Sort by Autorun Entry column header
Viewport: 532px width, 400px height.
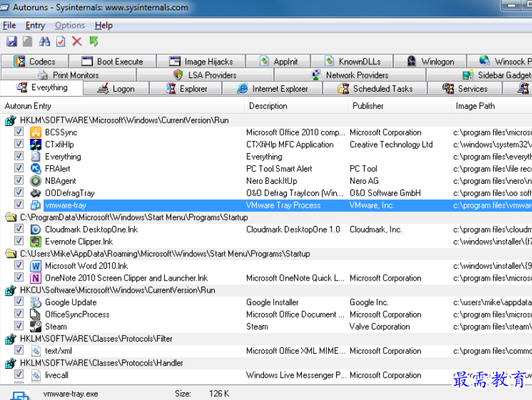(x=122, y=106)
